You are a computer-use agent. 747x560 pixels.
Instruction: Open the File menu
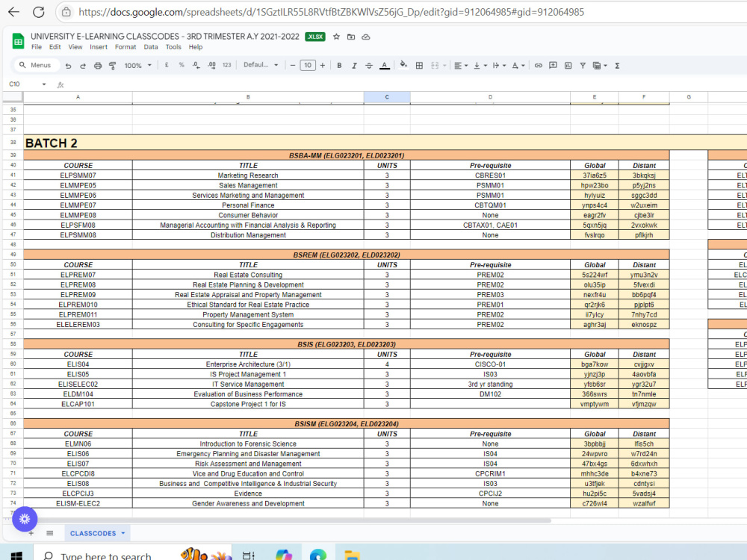pos(36,47)
